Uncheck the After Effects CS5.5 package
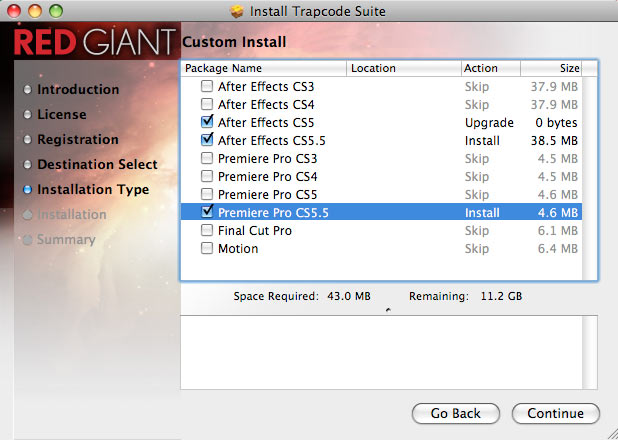The image size is (618, 440). pyautogui.click(x=207, y=140)
